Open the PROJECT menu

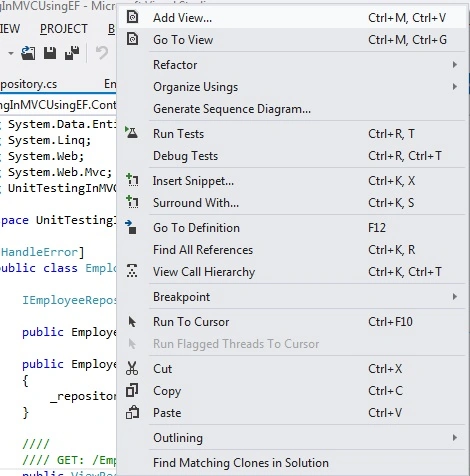(64, 29)
